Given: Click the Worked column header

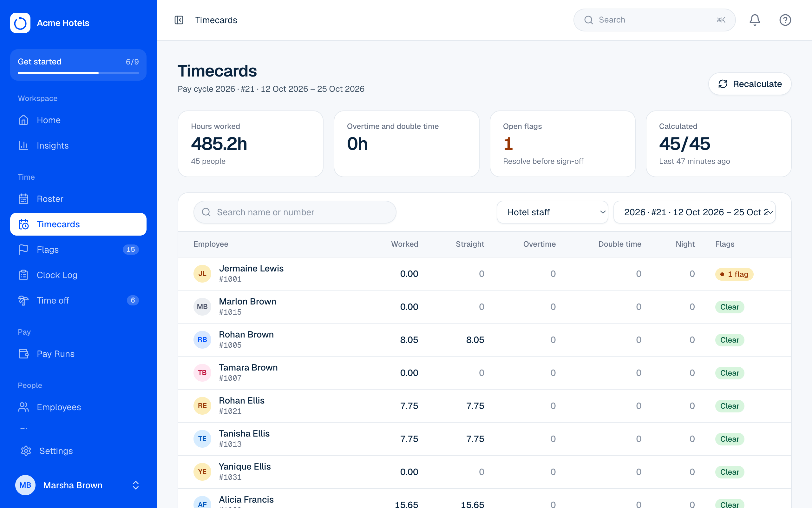Looking at the screenshot, I should [x=404, y=244].
